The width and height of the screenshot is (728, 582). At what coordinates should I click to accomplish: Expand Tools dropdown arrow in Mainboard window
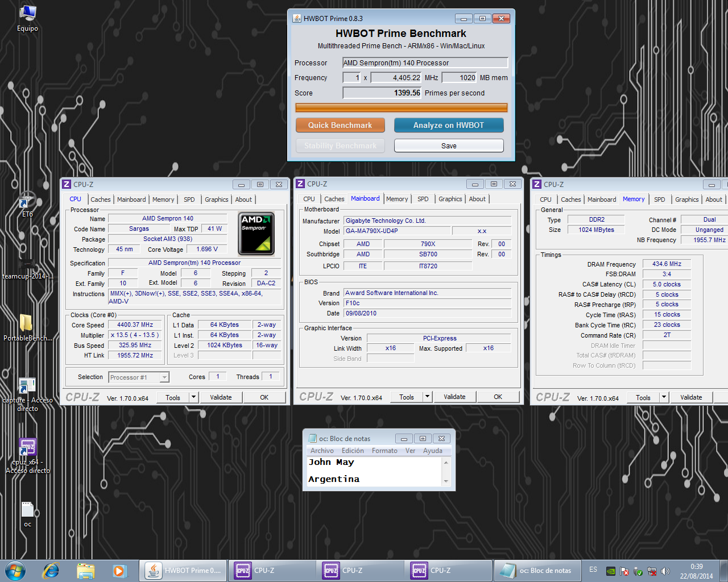tap(427, 397)
